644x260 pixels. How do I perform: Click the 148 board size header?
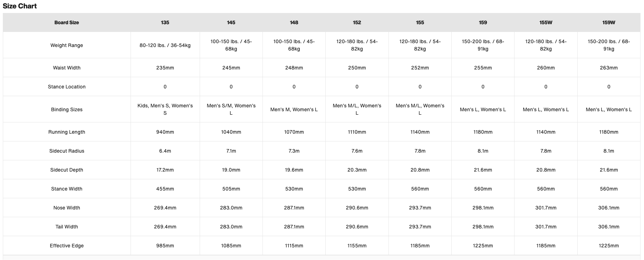294,22
